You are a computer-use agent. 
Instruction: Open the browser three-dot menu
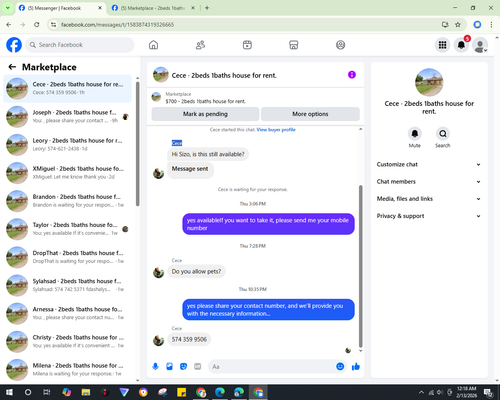tap(491, 25)
